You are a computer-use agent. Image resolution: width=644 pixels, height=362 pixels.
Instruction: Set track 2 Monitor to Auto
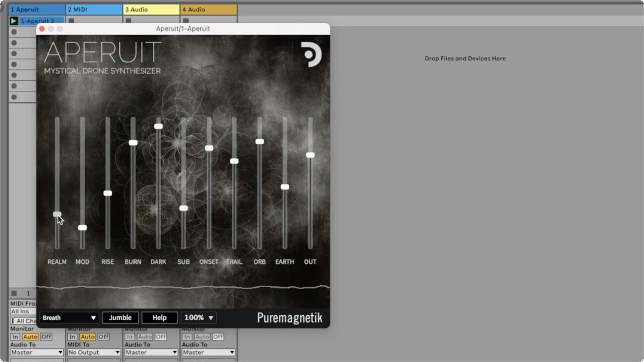pos(88,337)
